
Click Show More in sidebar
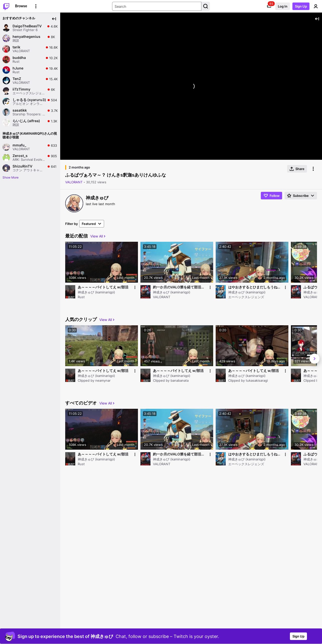[11, 178]
